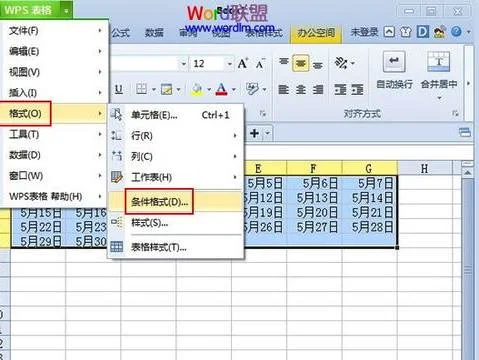Open WPS表格 帮助(H) menu

tap(55, 196)
